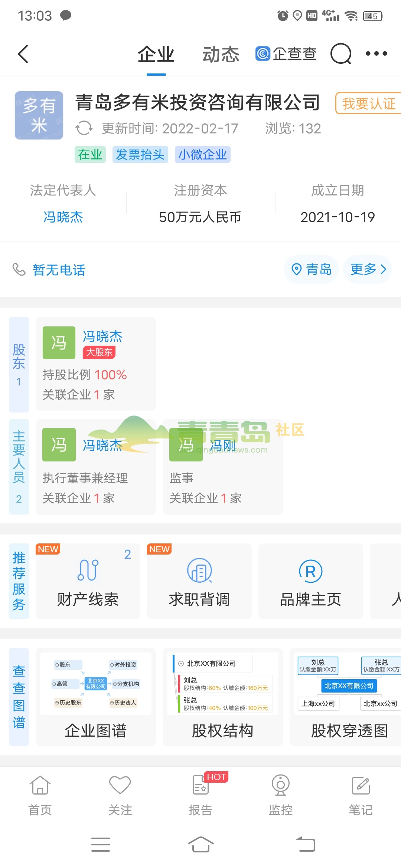Open 冯晓杰 name in 主要人员 section
Viewport: 401px width, 868px height.
[x=102, y=445]
